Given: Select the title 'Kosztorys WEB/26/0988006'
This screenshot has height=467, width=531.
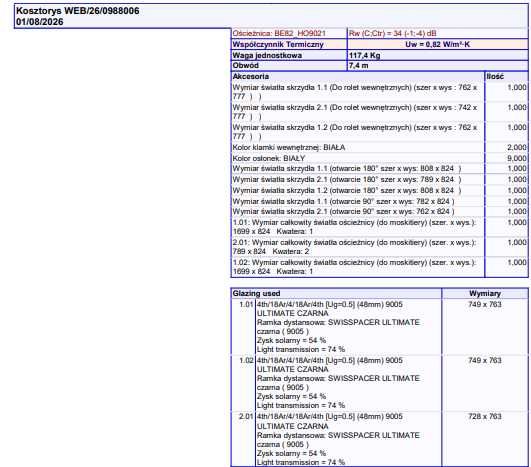Looking at the screenshot, I should coord(78,11).
